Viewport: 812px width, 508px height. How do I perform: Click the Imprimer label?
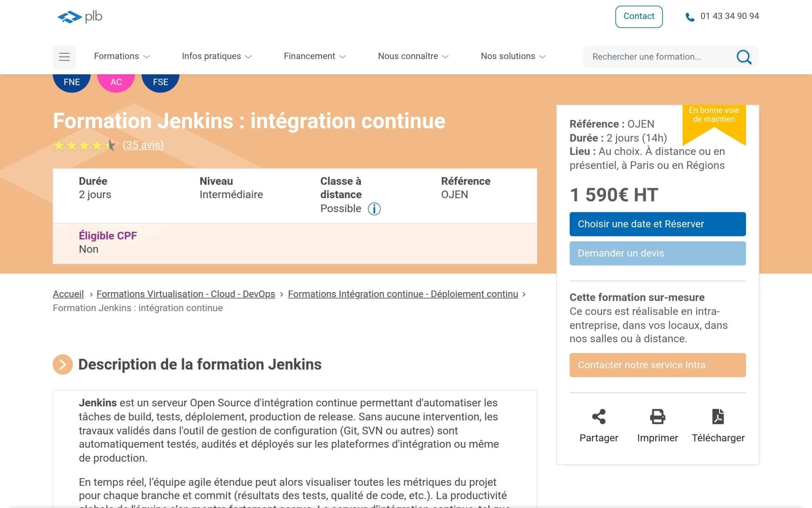click(657, 438)
